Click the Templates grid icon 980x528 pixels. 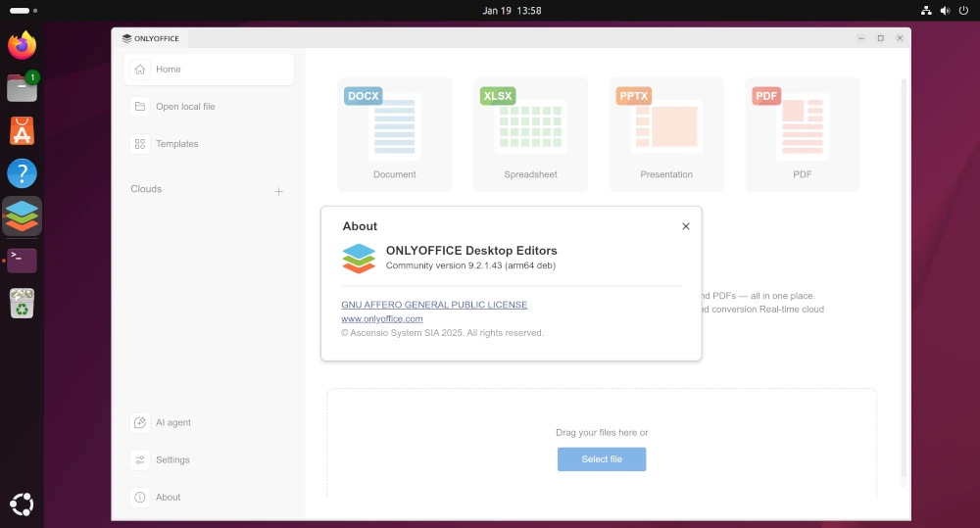pos(140,144)
